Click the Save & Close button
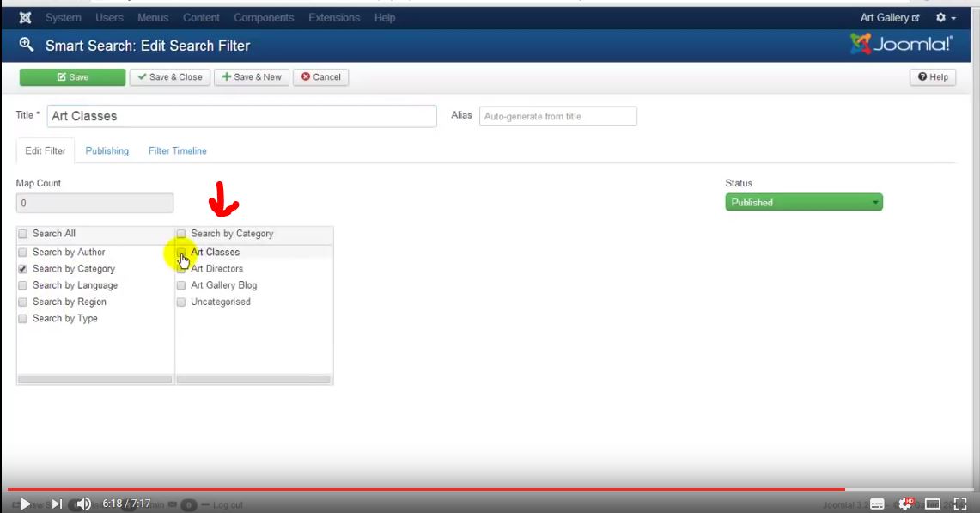Image resolution: width=980 pixels, height=513 pixels. click(x=169, y=76)
